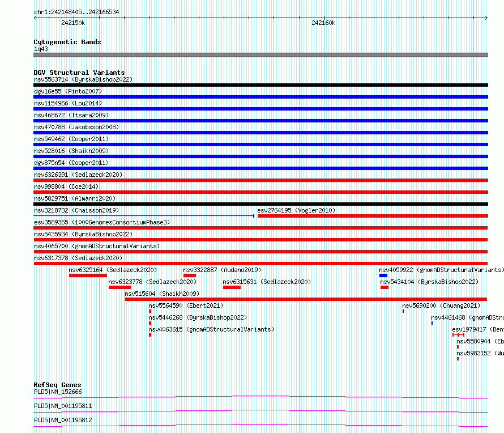Click the chr1:242148405..242166534 coordinate text
The height and width of the screenshot is (433, 504).
[76, 12]
